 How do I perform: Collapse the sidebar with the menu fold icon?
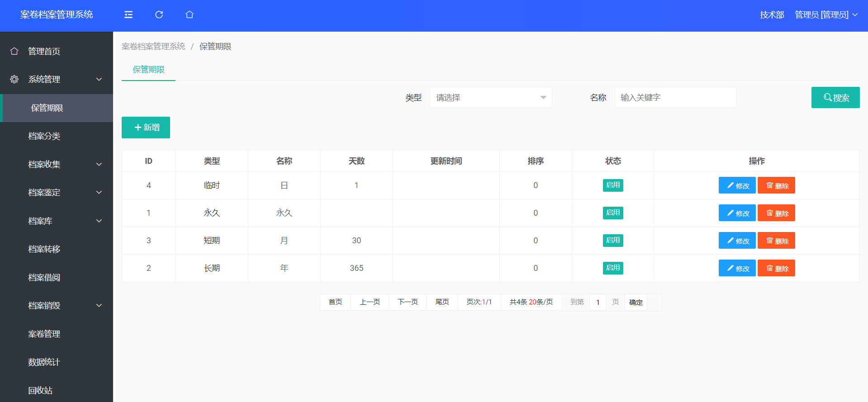(x=128, y=15)
